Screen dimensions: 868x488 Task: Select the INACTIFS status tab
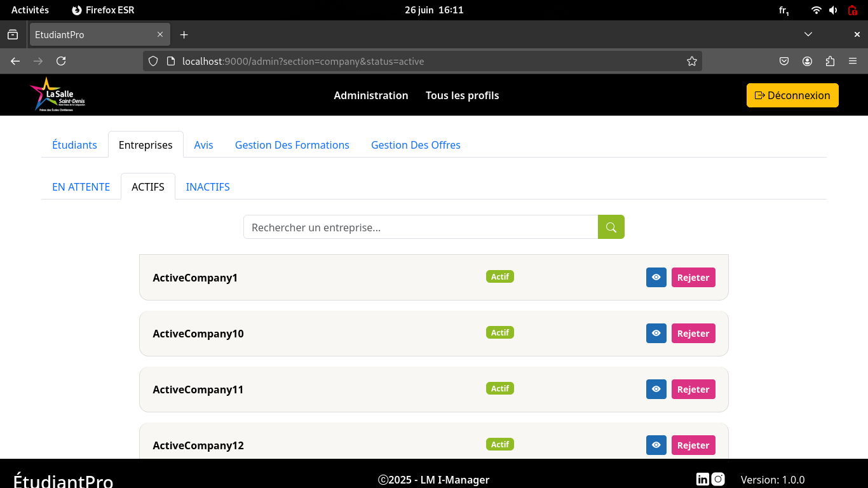208,187
